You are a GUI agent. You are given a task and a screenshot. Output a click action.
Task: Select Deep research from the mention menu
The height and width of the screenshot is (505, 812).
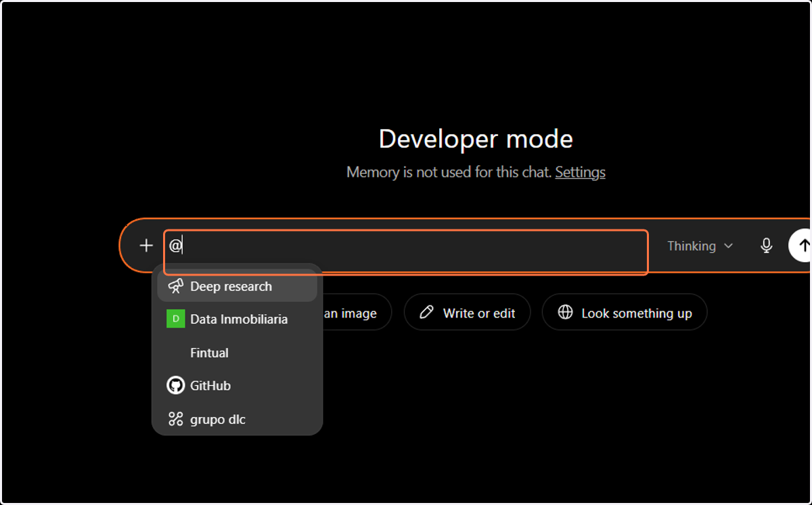(237, 286)
